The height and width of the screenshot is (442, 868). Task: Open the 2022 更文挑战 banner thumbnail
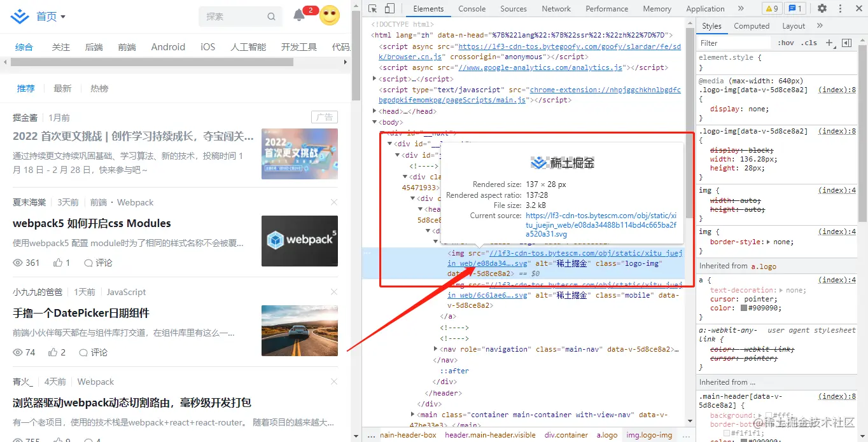[300, 154]
